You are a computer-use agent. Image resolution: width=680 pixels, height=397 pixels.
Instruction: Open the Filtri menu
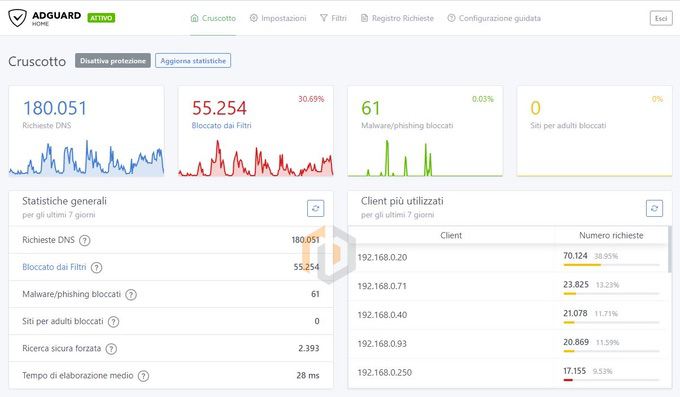tap(333, 18)
